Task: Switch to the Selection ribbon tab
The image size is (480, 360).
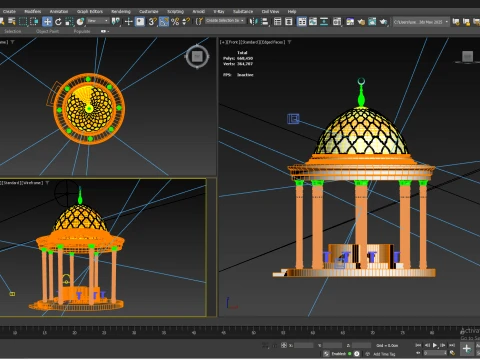Action: point(13,31)
